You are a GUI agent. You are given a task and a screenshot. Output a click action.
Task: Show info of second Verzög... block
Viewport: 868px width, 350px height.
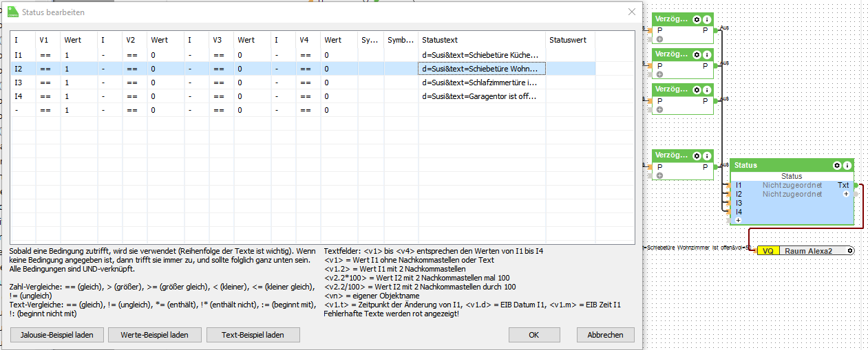click(706, 54)
